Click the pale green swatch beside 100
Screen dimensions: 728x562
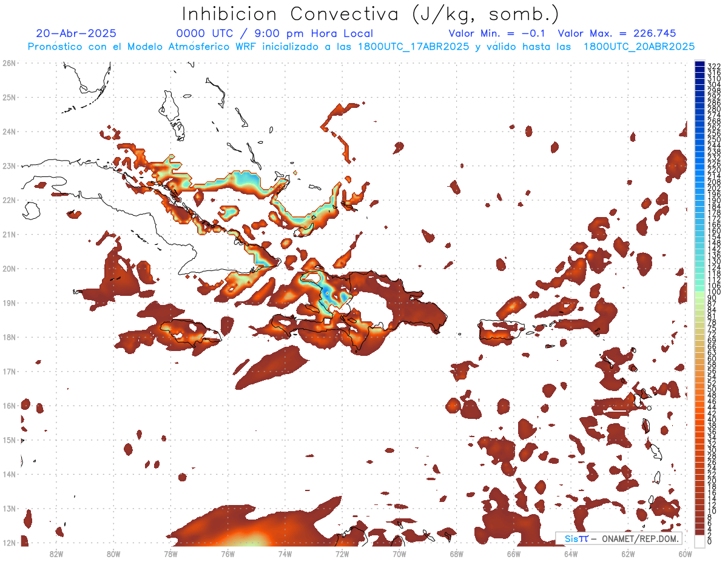point(699,293)
